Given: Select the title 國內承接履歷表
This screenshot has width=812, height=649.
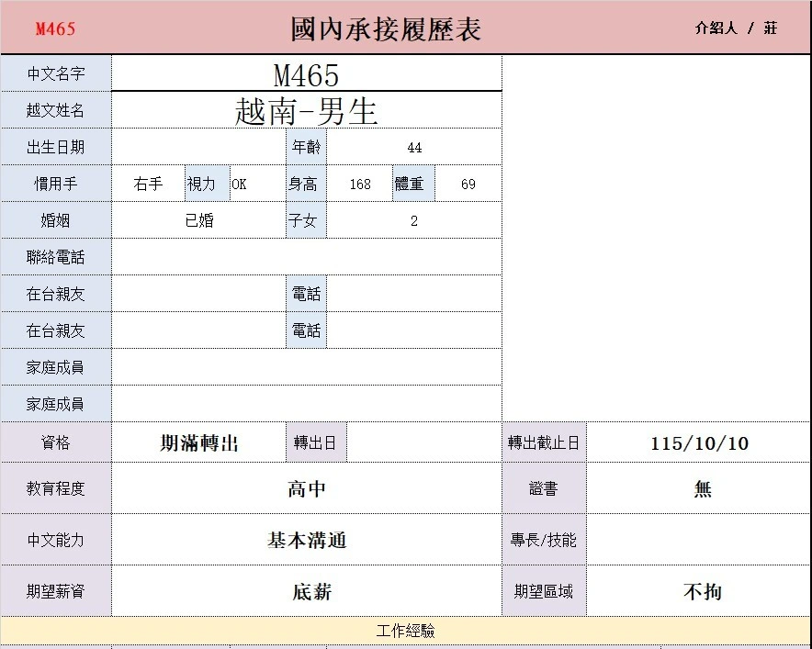Looking at the screenshot, I should pos(386,29).
